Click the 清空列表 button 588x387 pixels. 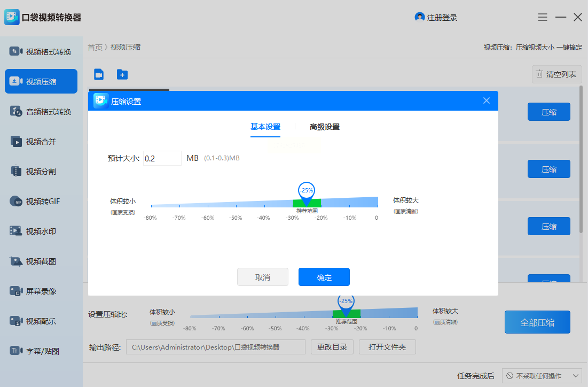[556, 74]
